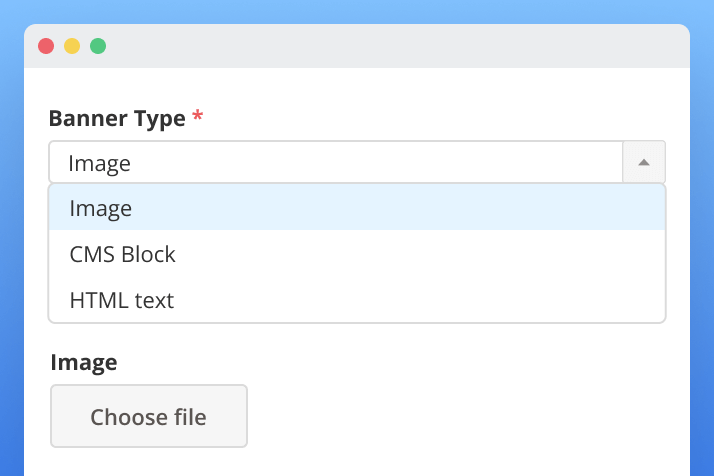Set banner type to HTML text
This screenshot has width=714, height=476.
coord(122,299)
